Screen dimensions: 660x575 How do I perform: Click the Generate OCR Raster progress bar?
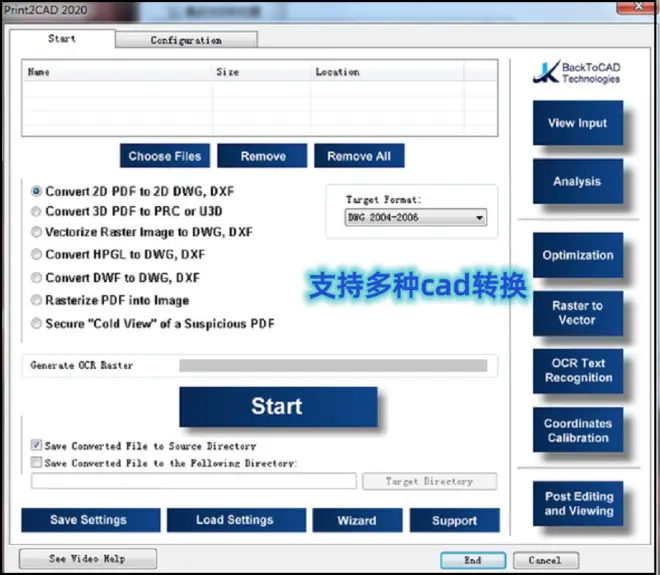[x=332, y=366]
